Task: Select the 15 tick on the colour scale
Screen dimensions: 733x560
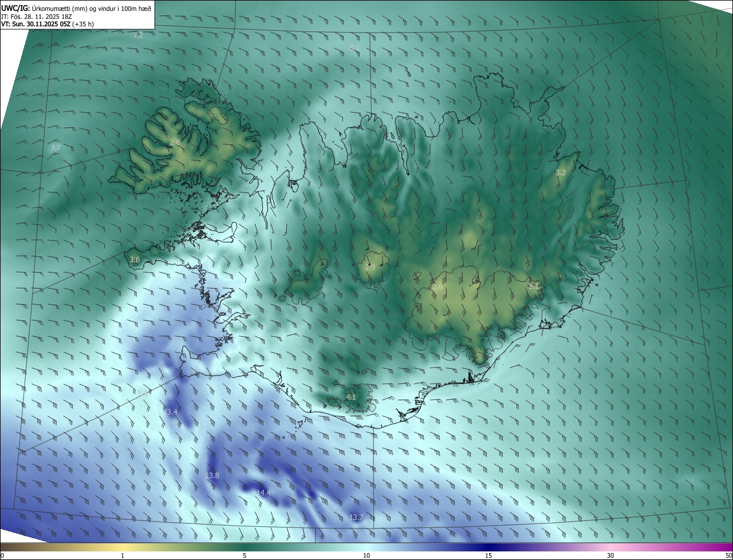Action: coord(488,555)
